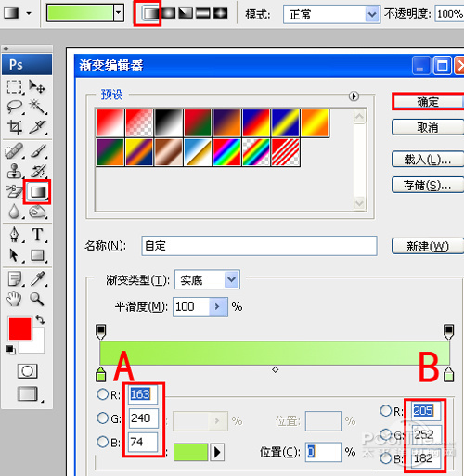464x476 pixels.
Task: Select the Notes tool
Action: 14,279
